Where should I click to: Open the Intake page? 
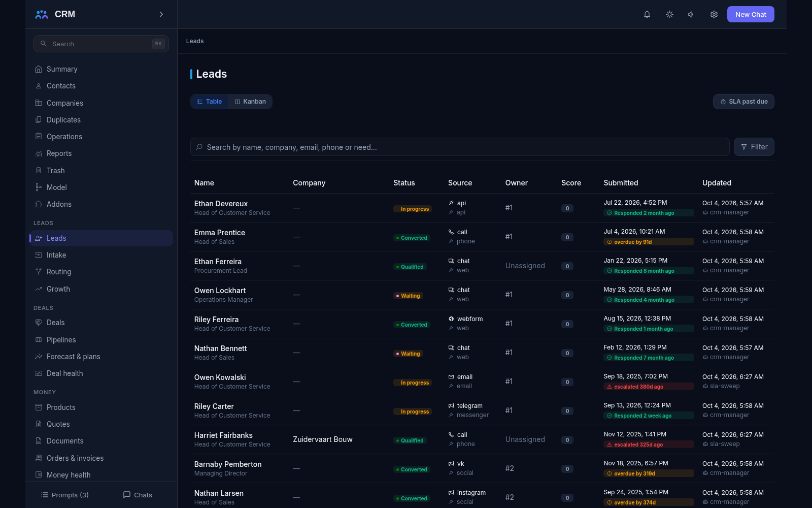click(x=101, y=255)
